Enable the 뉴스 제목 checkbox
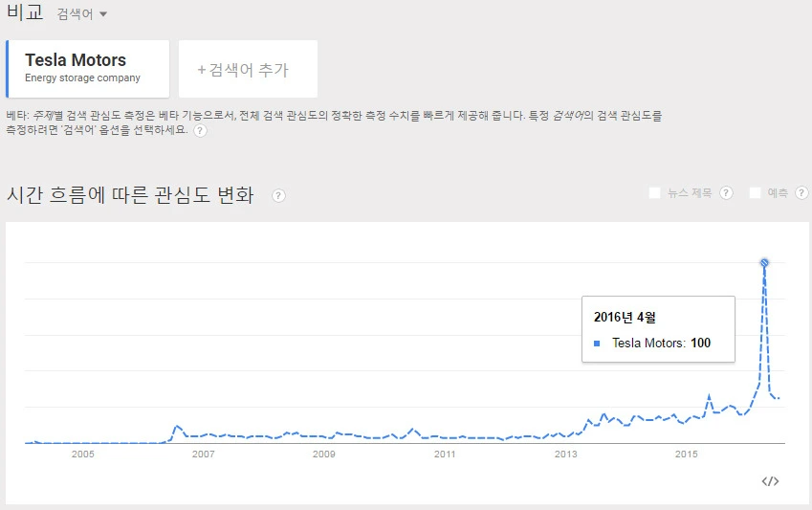The image size is (812, 510). pyautogui.click(x=654, y=193)
